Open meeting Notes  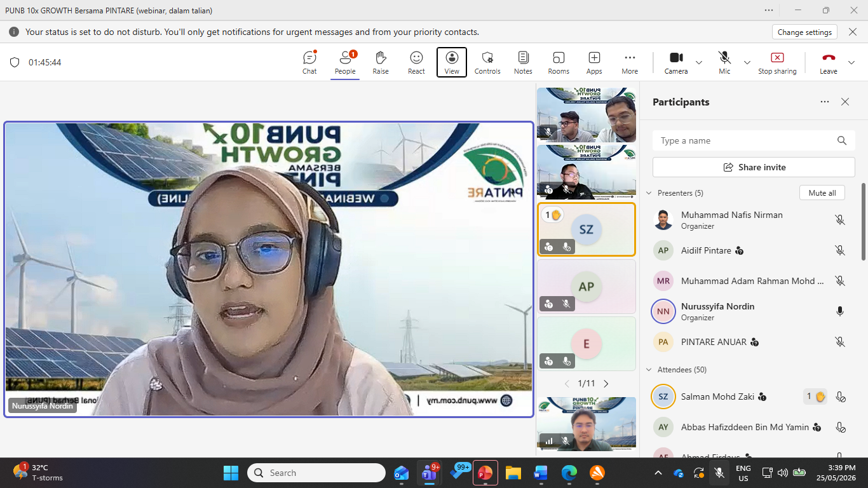click(x=523, y=62)
